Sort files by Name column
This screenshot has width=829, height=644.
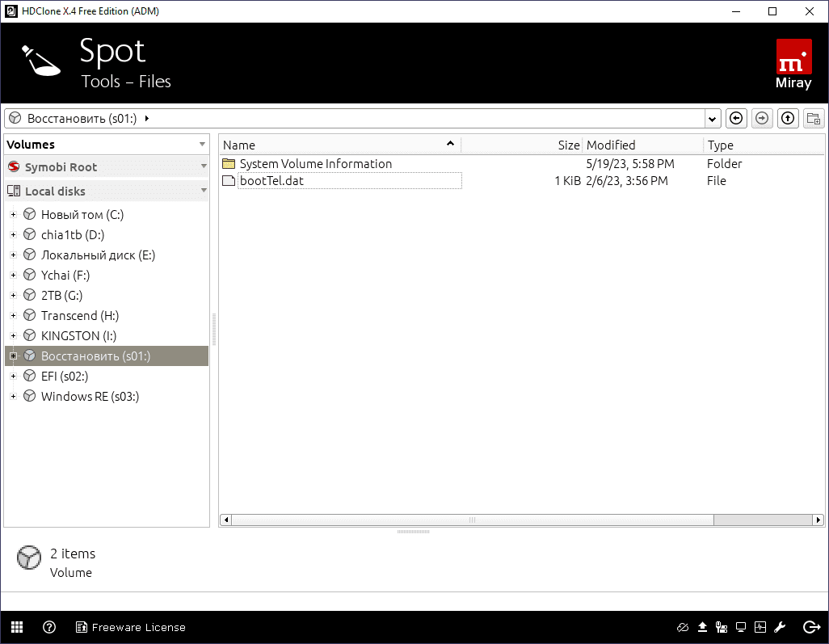(x=339, y=145)
